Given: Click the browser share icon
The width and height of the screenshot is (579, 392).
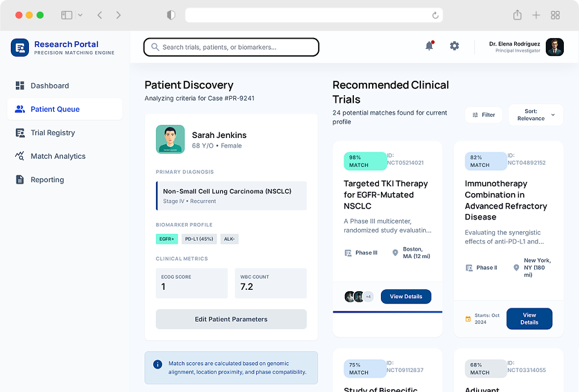Looking at the screenshot, I should (x=518, y=15).
